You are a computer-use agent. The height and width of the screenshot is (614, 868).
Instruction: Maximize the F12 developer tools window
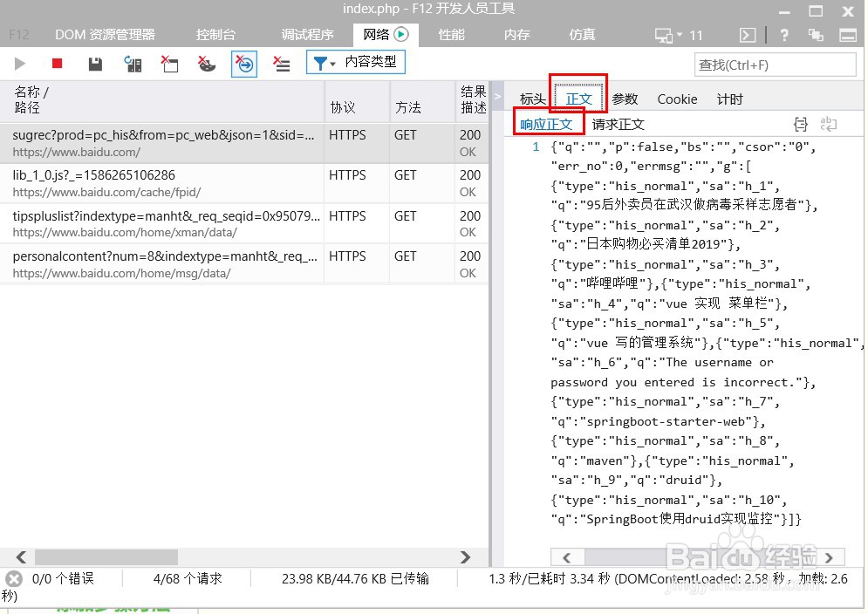816,11
